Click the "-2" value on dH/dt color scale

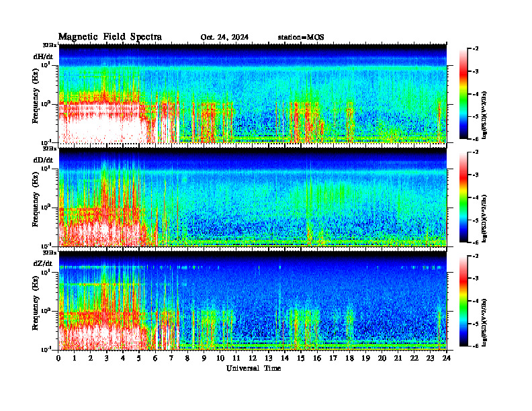tap(476, 49)
